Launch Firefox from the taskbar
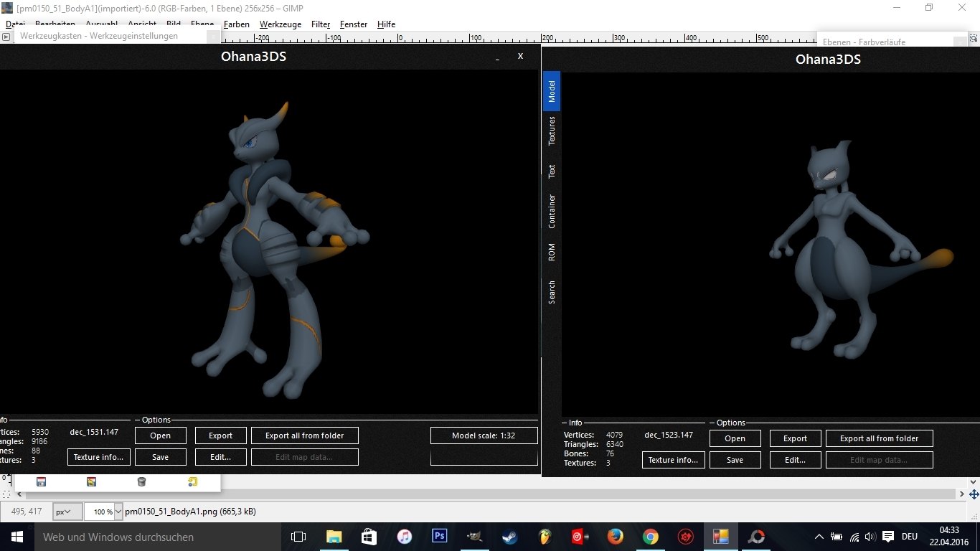This screenshot has height=551, width=980. [x=615, y=537]
